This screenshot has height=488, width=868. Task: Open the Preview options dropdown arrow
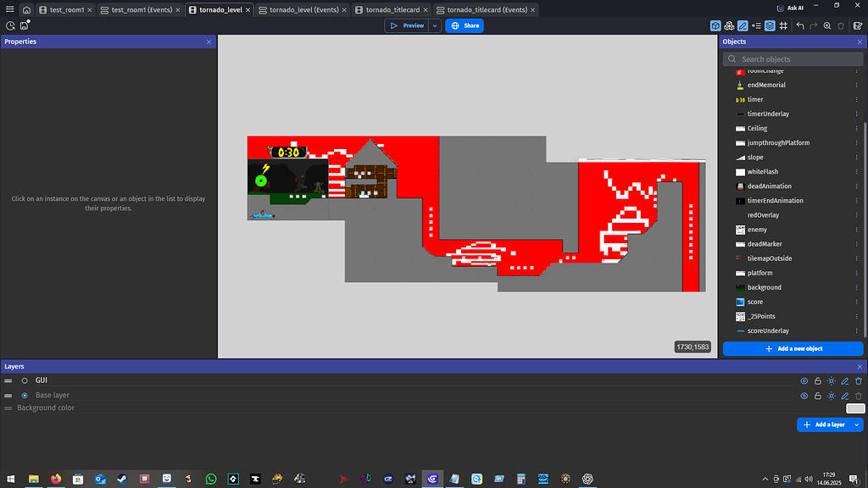434,25
